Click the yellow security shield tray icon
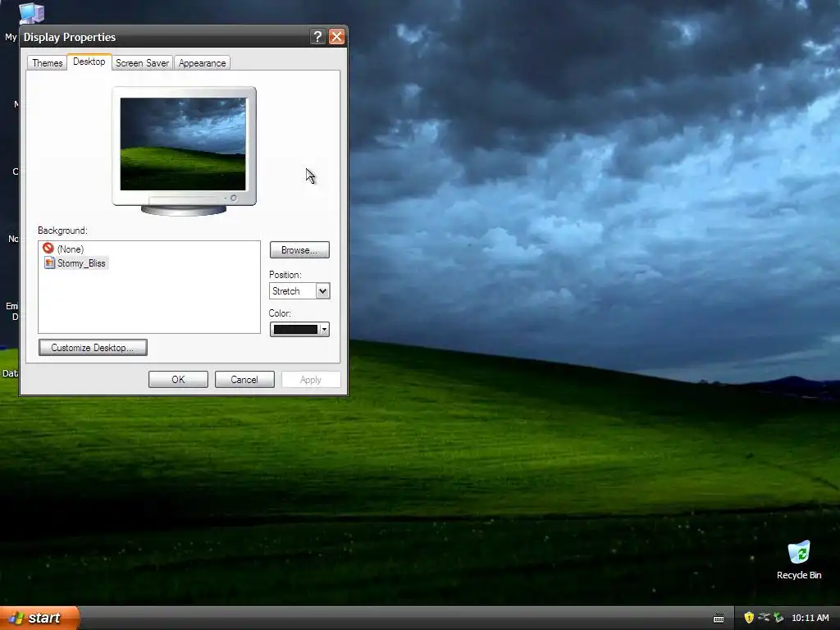This screenshot has height=630, width=840. tap(749, 618)
